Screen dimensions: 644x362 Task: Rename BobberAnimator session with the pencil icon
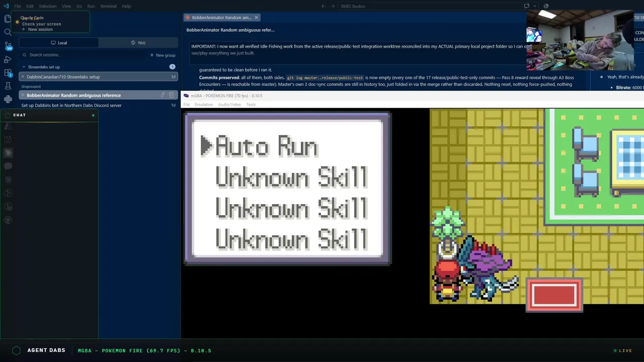point(163,95)
